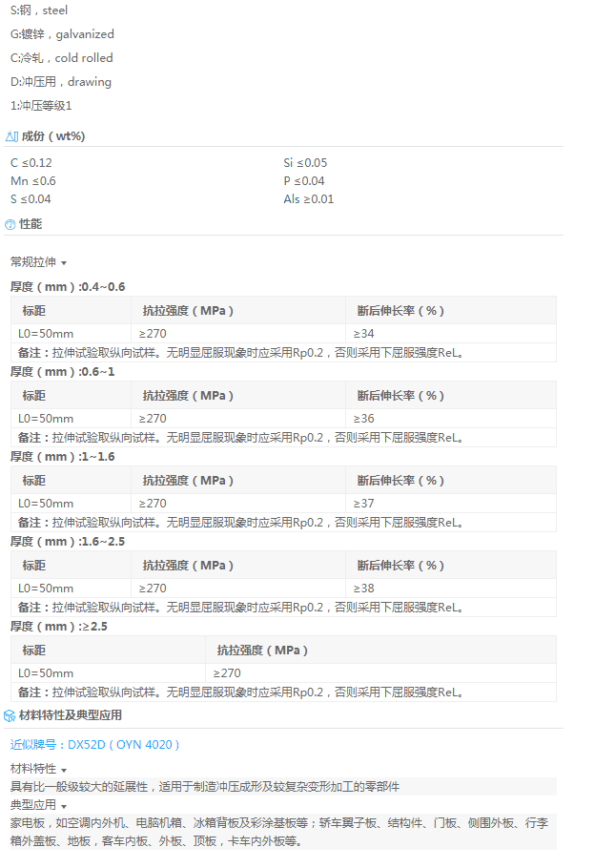615x868 pixels.
Task: Click the 厚度 0.4~0.6 label
Action: [x=68, y=287]
